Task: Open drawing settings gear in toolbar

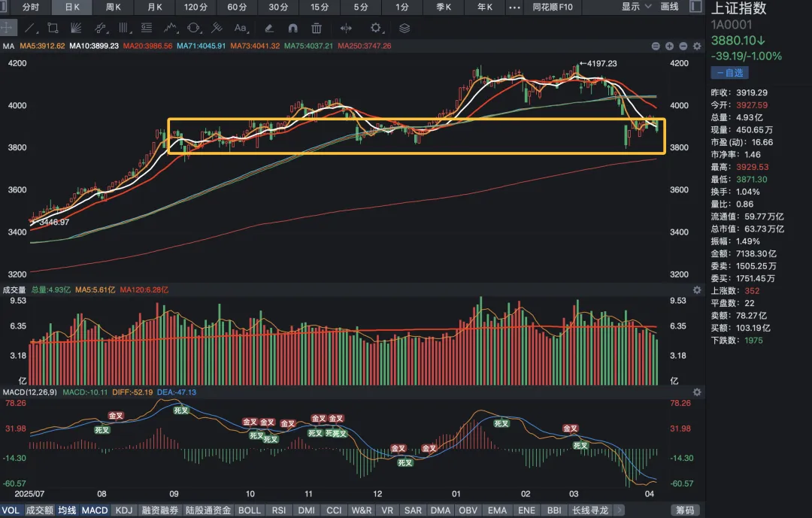Action: coord(376,28)
